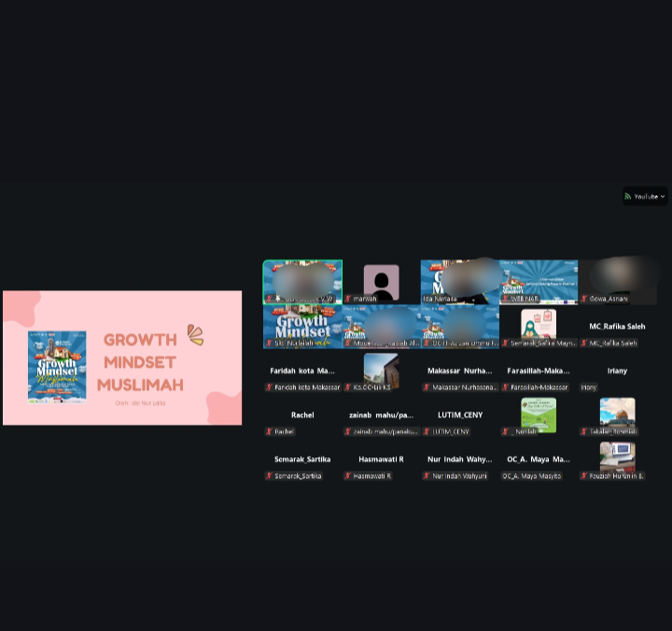Click the Growth Mindset Muslimah shared slide
This screenshot has width=672, height=631.
pos(122,358)
